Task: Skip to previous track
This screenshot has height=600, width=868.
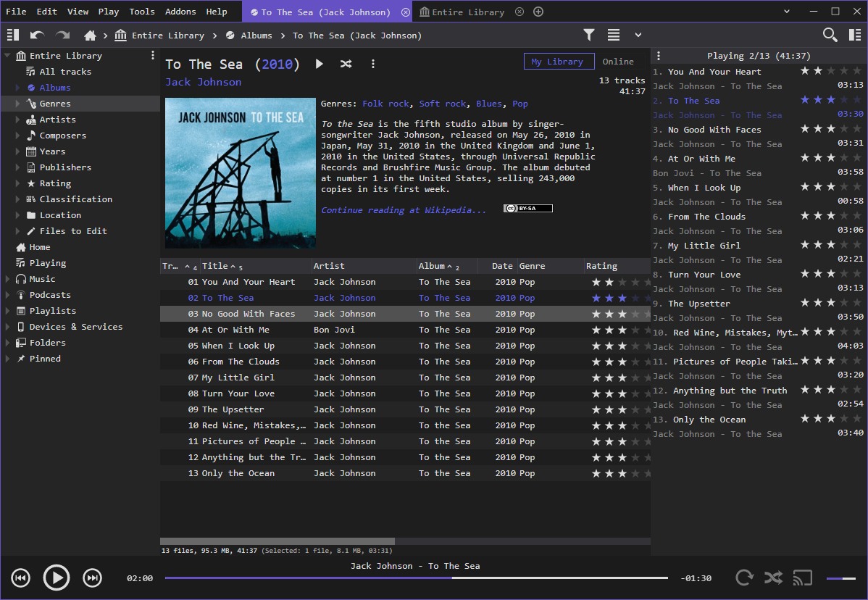Action: pos(20,578)
